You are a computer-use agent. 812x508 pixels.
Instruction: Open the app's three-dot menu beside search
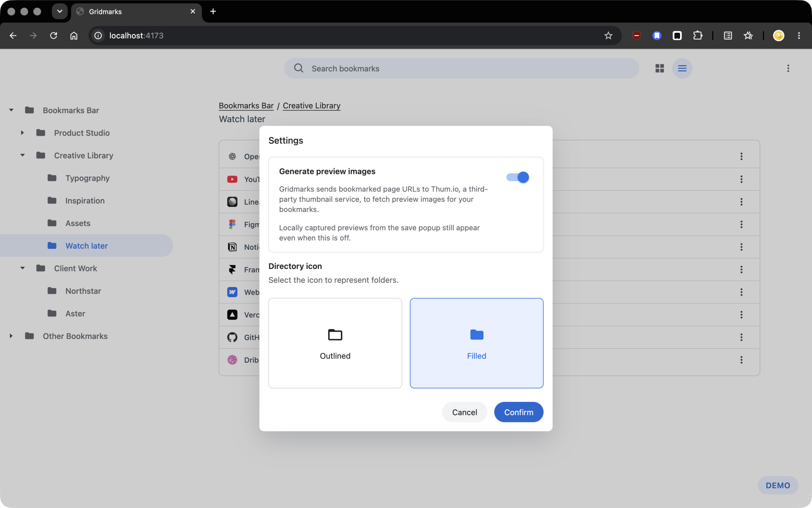pos(788,69)
